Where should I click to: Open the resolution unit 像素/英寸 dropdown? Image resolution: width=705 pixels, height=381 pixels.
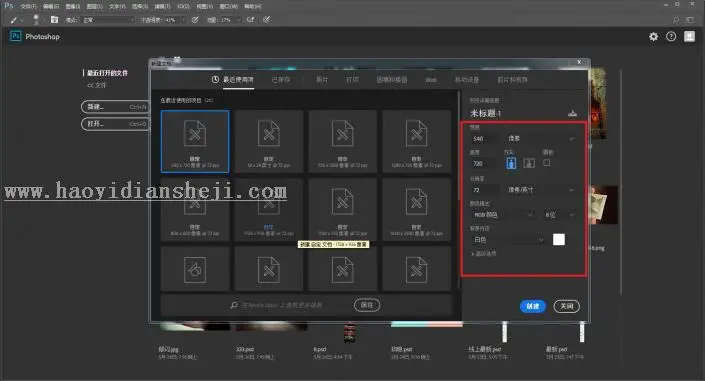click(541, 190)
